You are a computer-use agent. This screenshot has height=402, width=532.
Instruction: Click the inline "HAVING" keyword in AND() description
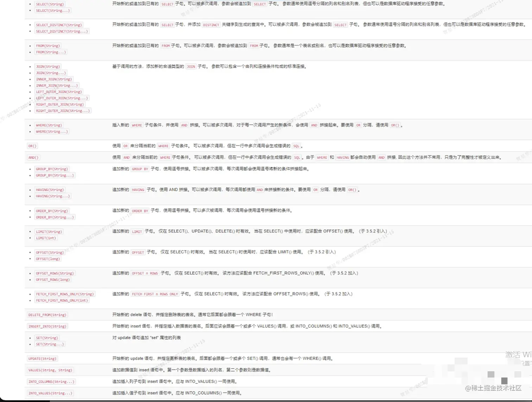342,158
